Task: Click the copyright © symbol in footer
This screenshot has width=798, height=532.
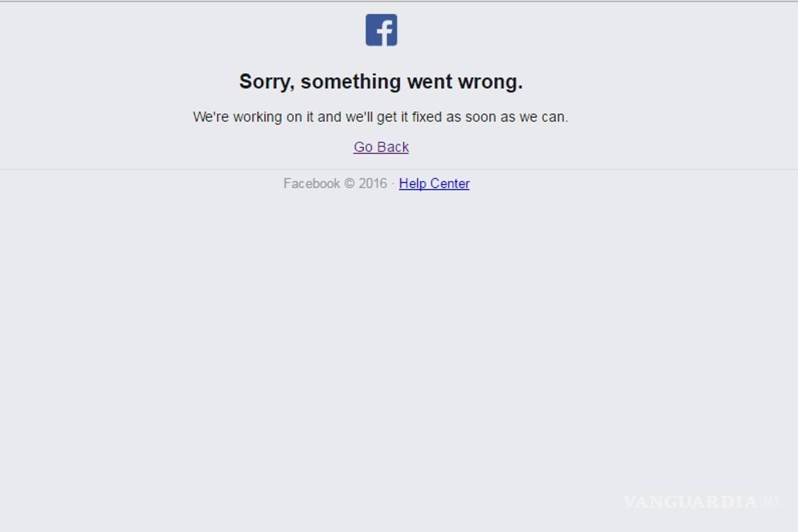Action: point(349,184)
